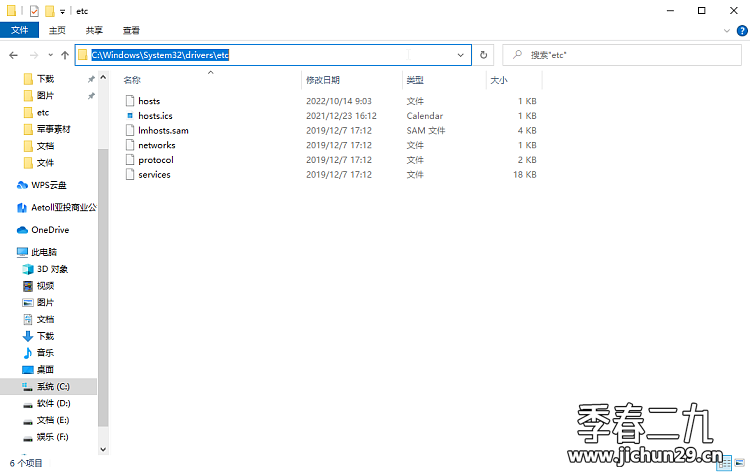Click the new folder quick access icon
Viewport: 750px width, 472px height.
click(50, 11)
